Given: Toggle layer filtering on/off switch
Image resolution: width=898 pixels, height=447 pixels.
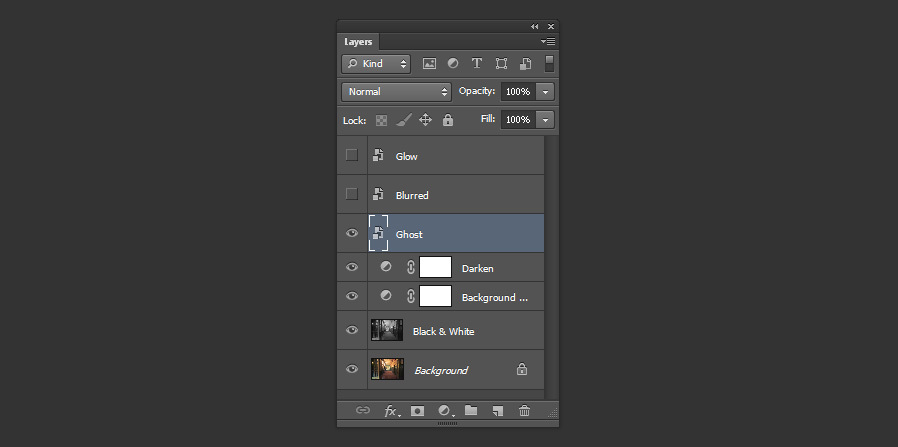Looking at the screenshot, I should (549, 64).
